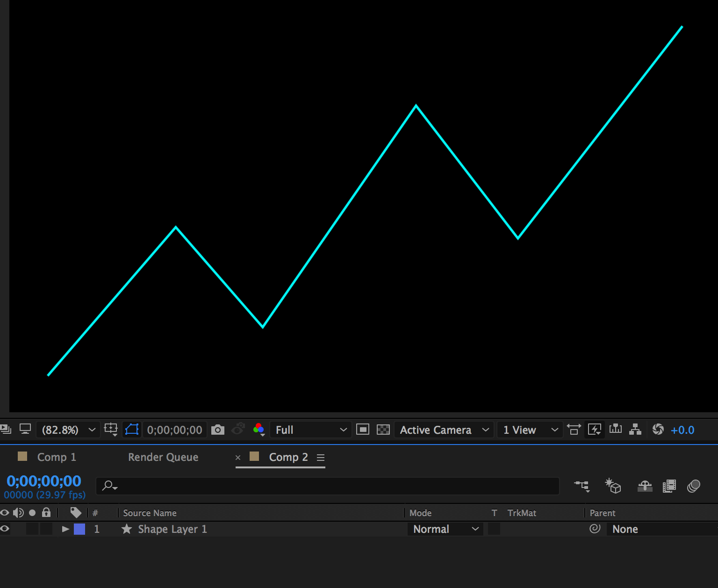
Task: Open the Full resolution dropdown
Action: (310, 430)
